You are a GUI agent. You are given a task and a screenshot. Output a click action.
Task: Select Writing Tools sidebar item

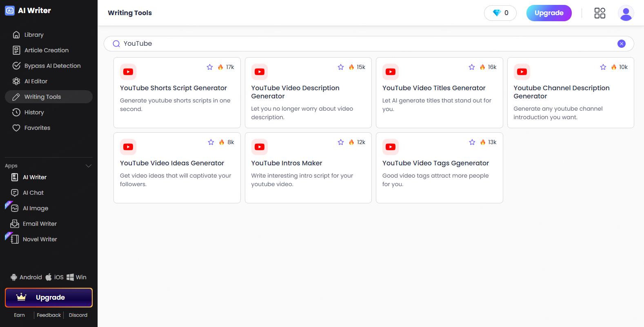point(49,97)
